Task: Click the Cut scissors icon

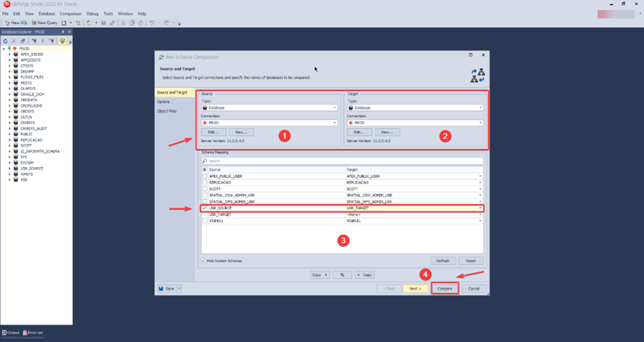Action: 124,23
